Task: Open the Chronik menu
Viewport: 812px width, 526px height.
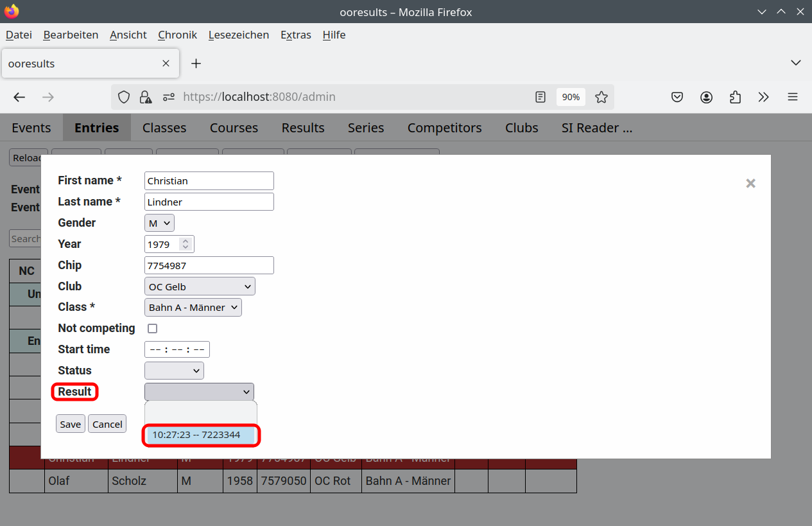Action: click(x=177, y=35)
